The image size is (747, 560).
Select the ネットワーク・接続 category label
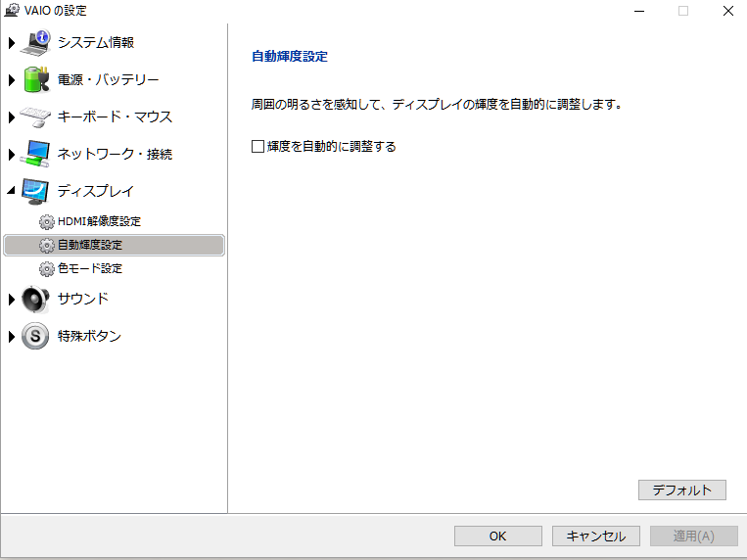tap(115, 154)
